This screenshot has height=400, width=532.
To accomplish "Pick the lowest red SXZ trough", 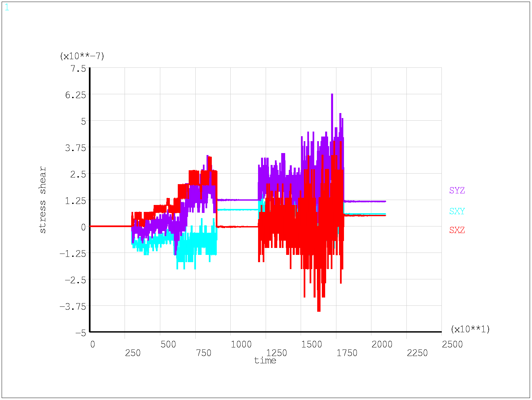I will pos(319,310).
